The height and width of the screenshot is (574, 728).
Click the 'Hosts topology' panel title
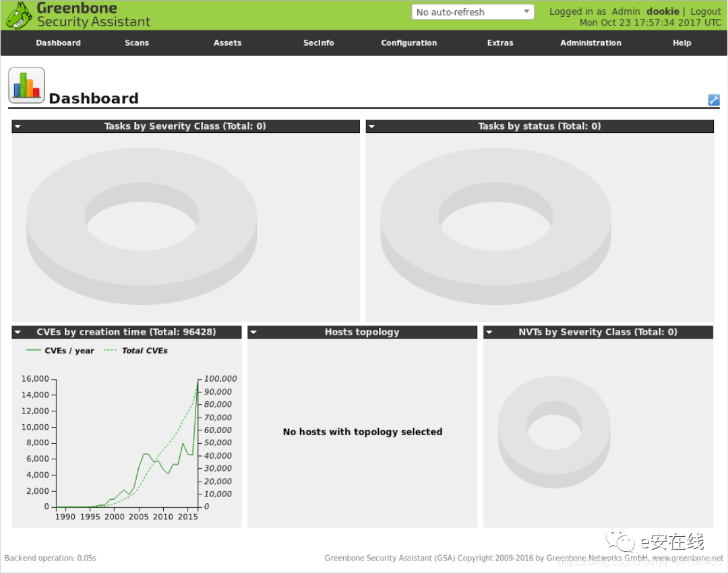pos(362,332)
